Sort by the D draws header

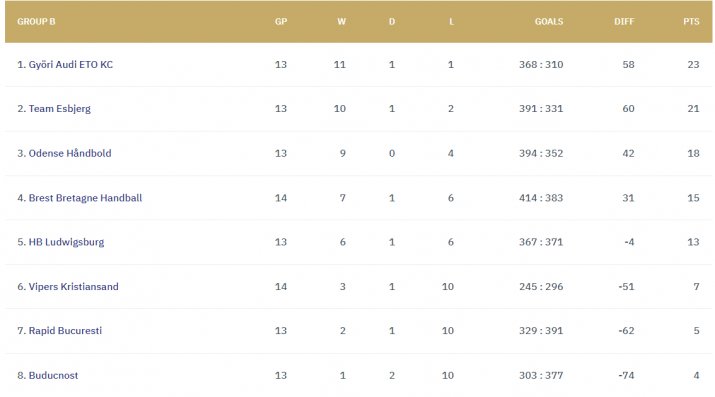coord(392,21)
